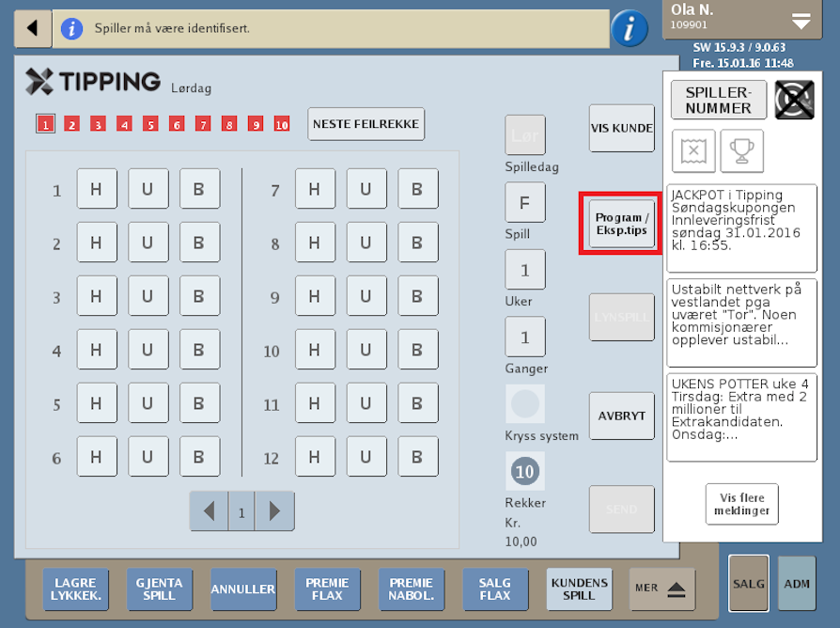Switch to SALG mode tab

tap(749, 584)
